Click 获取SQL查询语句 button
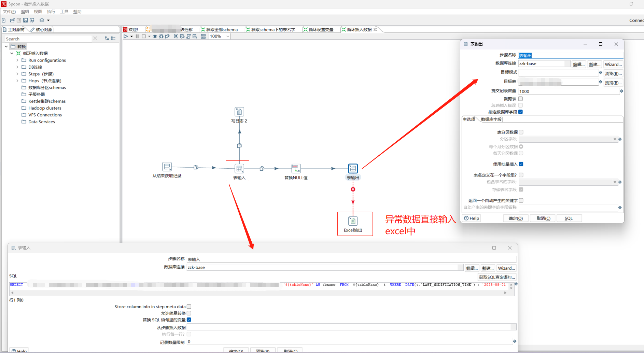The image size is (644, 353). point(497,277)
